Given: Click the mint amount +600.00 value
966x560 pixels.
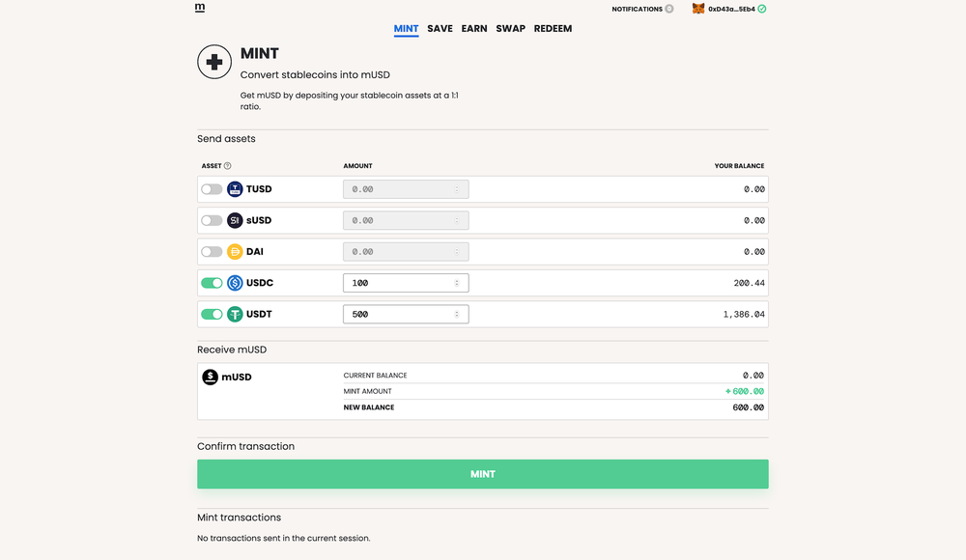Looking at the screenshot, I should click(x=744, y=391).
